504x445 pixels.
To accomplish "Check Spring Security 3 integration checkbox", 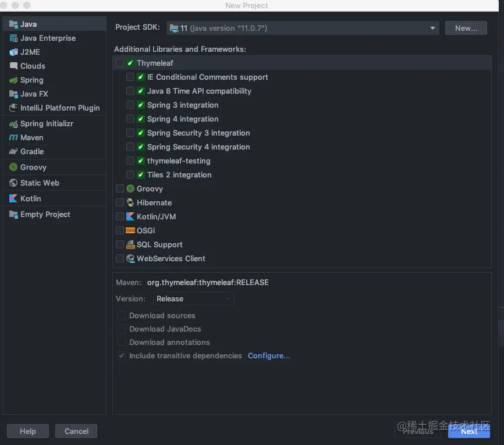I will click(x=130, y=133).
